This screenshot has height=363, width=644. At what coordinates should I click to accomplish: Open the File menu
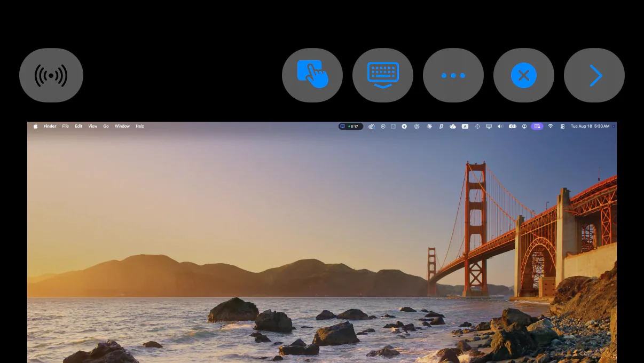pos(66,127)
